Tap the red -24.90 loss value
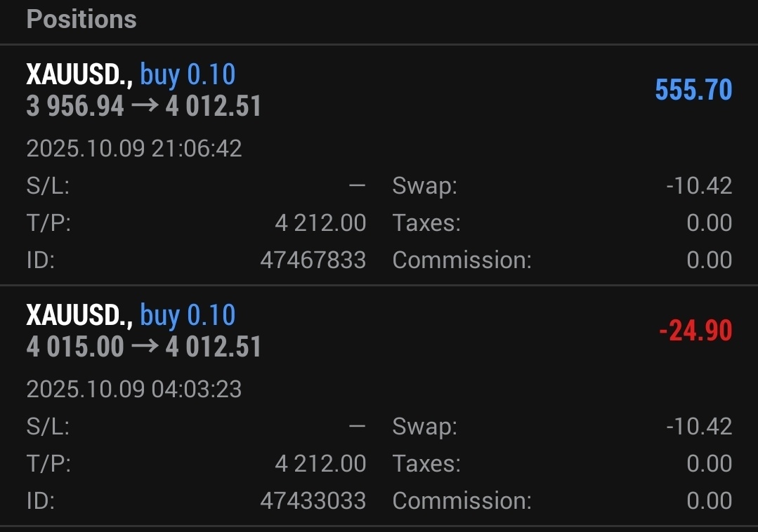Viewport: 758px width, 532px height. (695, 331)
